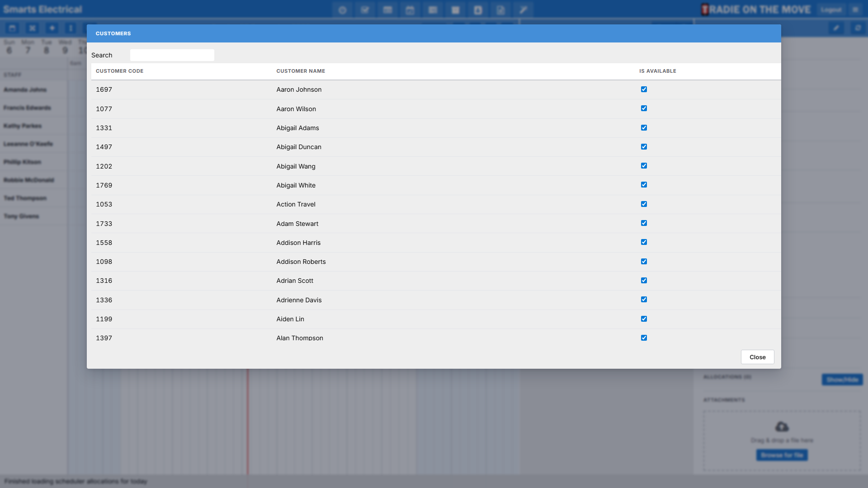Image resolution: width=868 pixels, height=488 pixels.
Task: Select customer Adrienne Davis
Action: (299, 300)
